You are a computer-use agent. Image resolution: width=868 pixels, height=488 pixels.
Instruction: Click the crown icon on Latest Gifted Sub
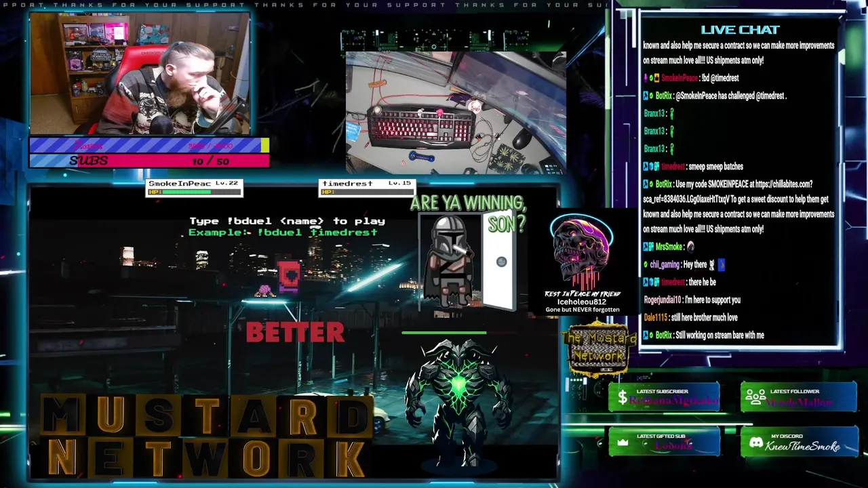623,443
